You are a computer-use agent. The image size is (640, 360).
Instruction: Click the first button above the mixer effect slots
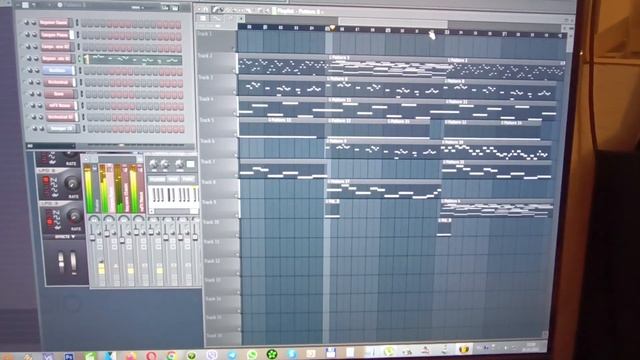coord(156,179)
